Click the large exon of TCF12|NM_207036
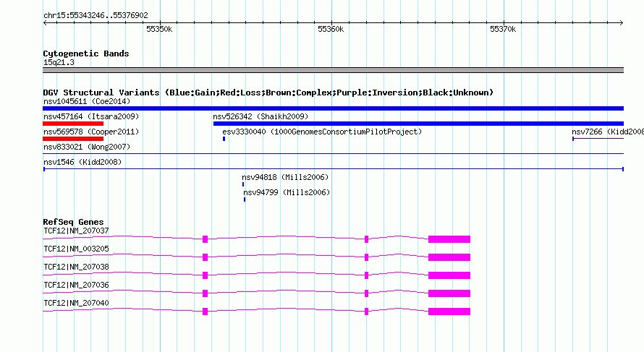 [x=449, y=293]
